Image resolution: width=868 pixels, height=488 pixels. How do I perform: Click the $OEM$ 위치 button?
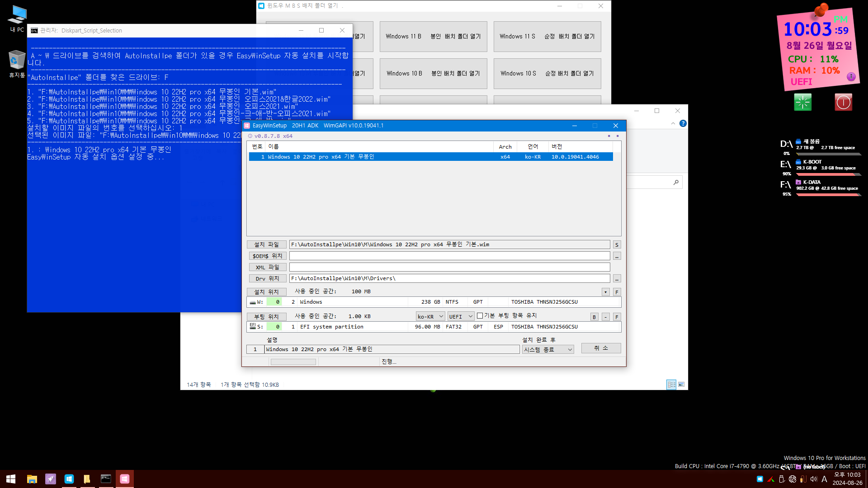267,256
